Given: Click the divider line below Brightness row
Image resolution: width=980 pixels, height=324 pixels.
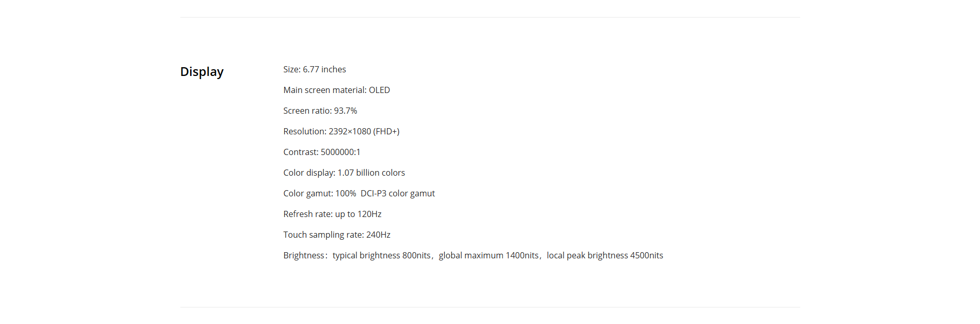Looking at the screenshot, I should click(490, 307).
